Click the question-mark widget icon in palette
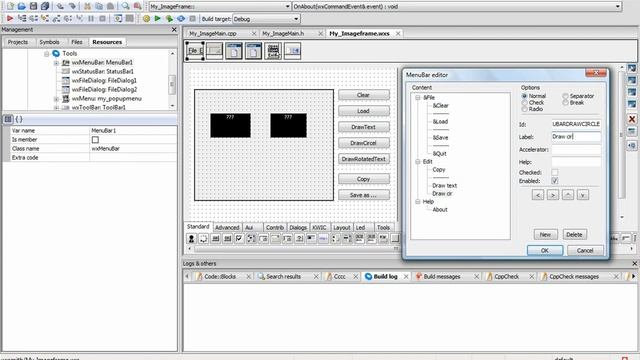The width and height of the screenshot is (640, 360). click(299, 238)
